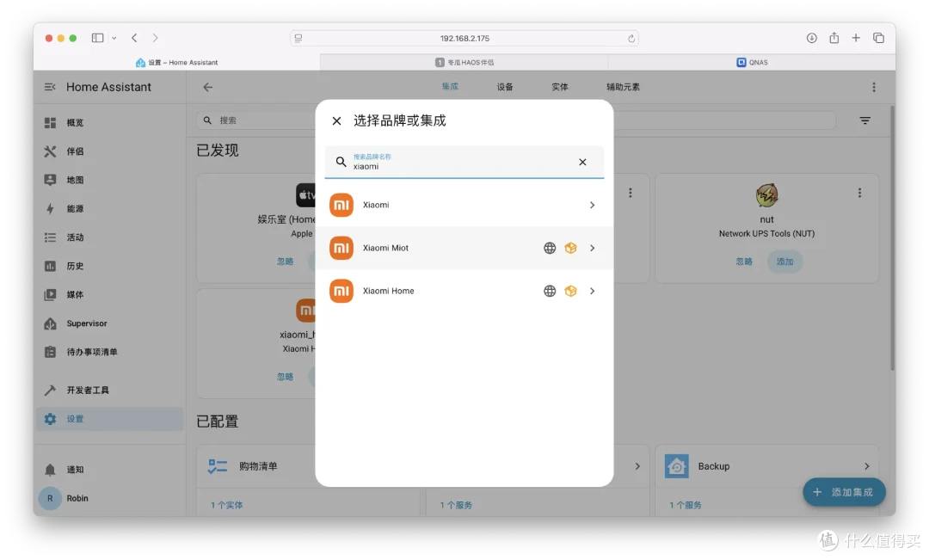Open Robin user profile
The width and height of the screenshot is (929, 560).
(109, 498)
